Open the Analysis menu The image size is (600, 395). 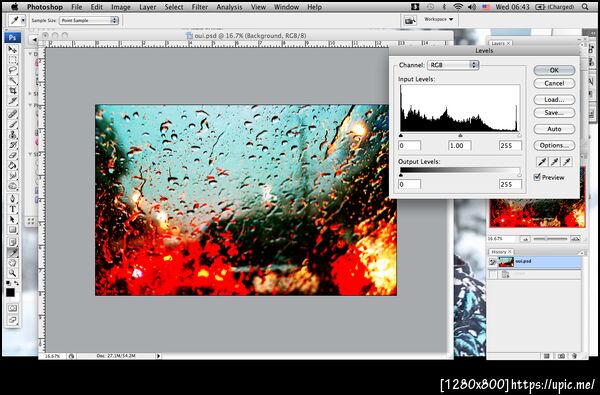point(229,7)
